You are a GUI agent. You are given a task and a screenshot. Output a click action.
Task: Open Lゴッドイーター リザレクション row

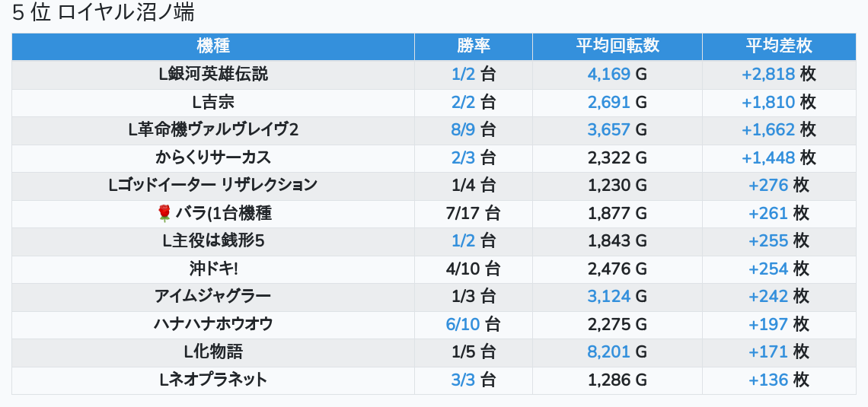[213, 185]
